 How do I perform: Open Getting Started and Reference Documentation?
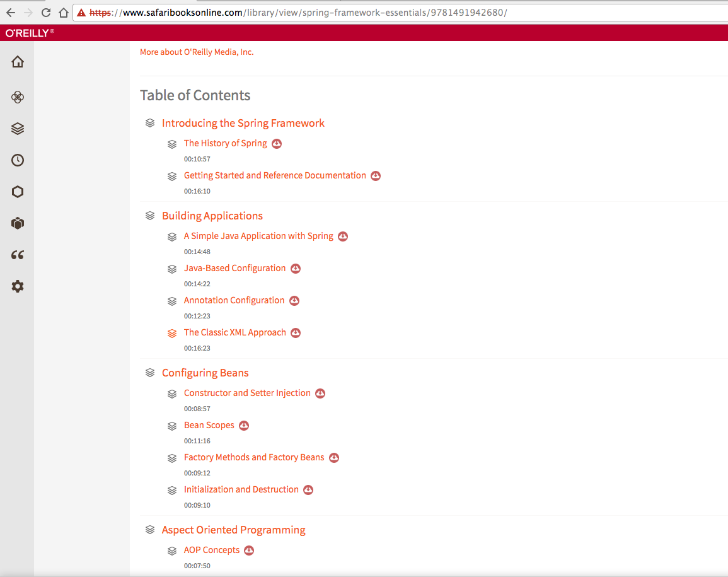pos(275,175)
